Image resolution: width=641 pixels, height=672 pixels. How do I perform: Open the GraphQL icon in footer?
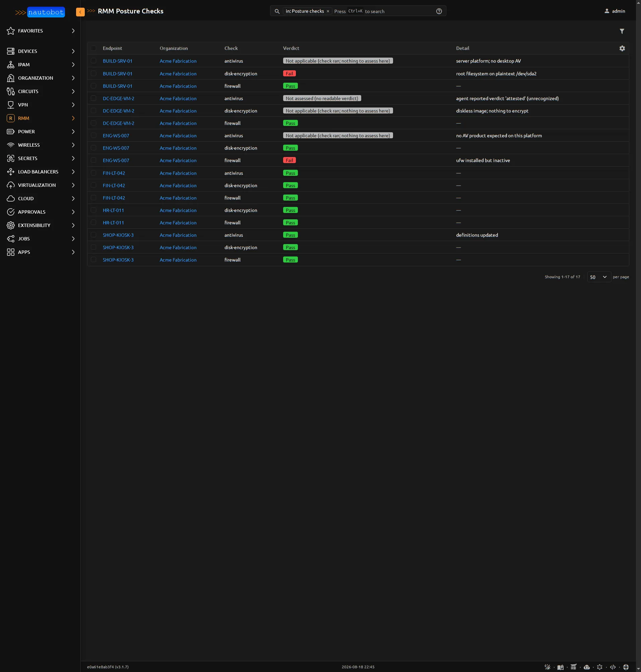click(x=600, y=667)
